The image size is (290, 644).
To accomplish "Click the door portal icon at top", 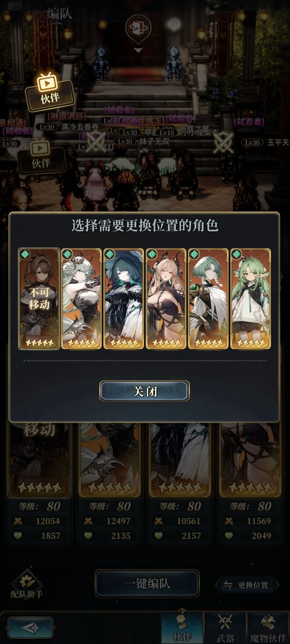I will tap(138, 27).
